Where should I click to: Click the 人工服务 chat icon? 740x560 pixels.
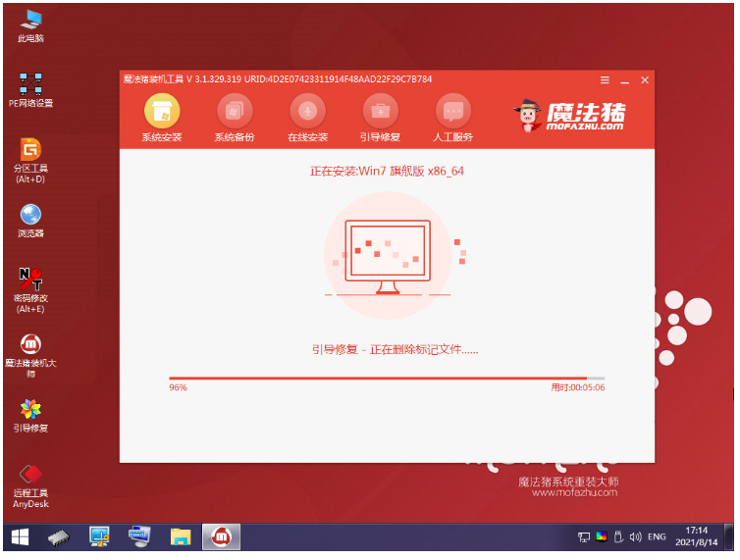tap(452, 110)
